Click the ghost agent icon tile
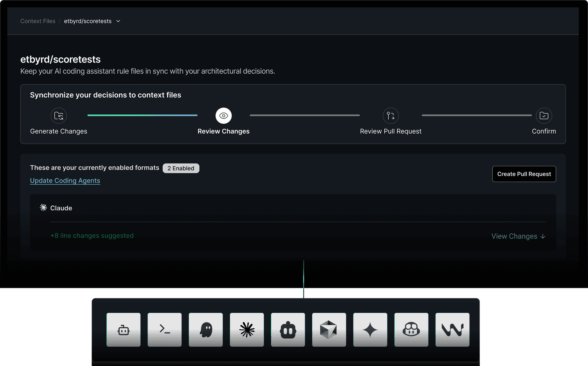This screenshot has width=588, height=366. click(206, 330)
